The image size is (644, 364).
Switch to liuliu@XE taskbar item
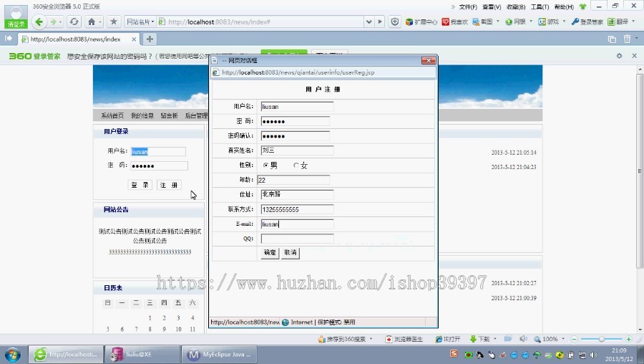(142, 354)
